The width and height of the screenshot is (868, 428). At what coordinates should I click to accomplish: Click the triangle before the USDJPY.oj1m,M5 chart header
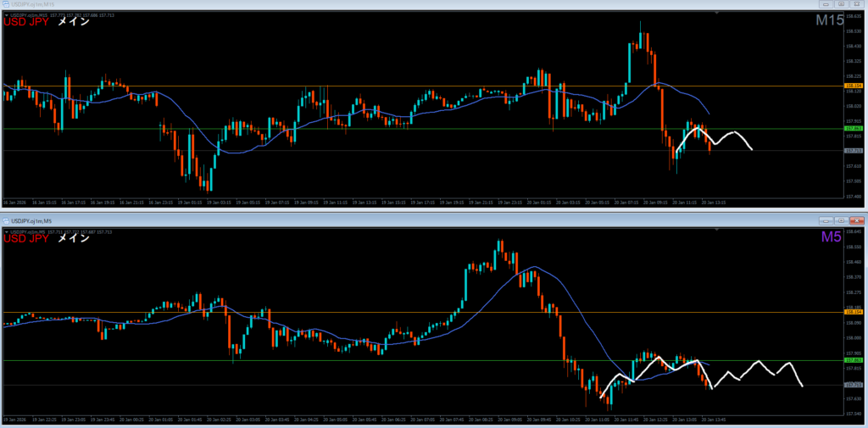tap(6, 232)
